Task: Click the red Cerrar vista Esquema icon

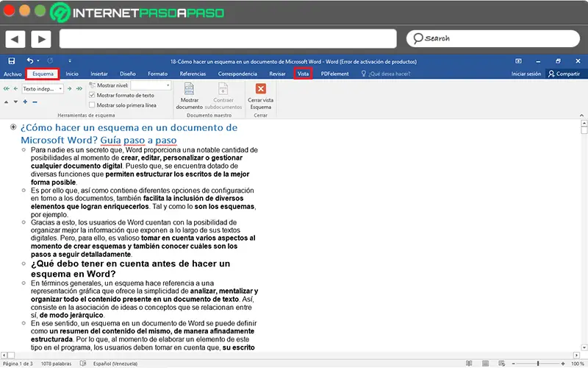Action: 261,88
